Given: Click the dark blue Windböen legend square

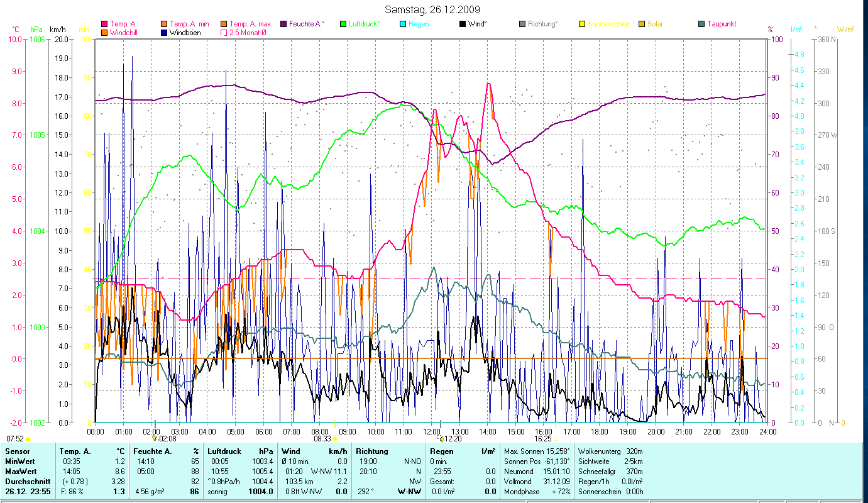Looking at the screenshot, I should pos(164,33).
